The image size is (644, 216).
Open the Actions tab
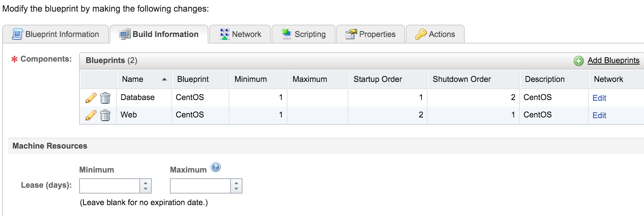click(x=435, y=34)
